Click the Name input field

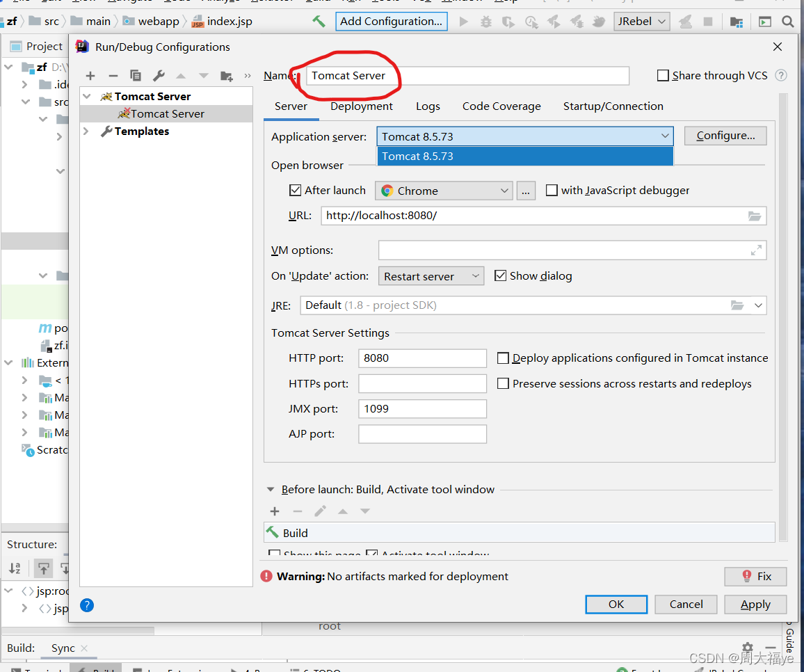coord(467,76)
